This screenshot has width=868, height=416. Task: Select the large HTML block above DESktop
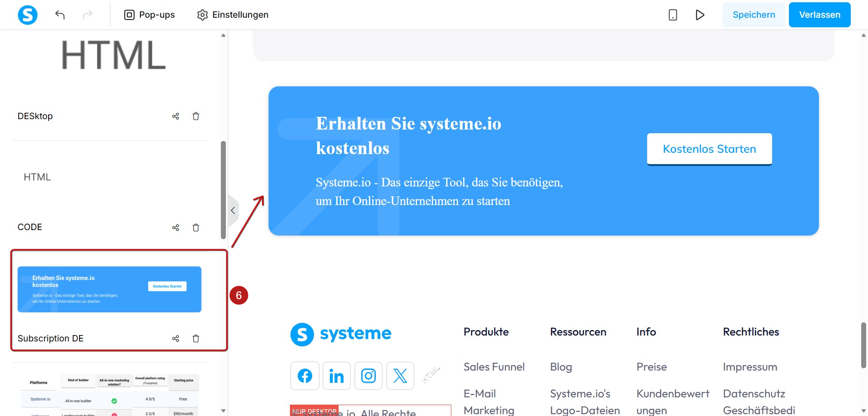coord(114,55)
